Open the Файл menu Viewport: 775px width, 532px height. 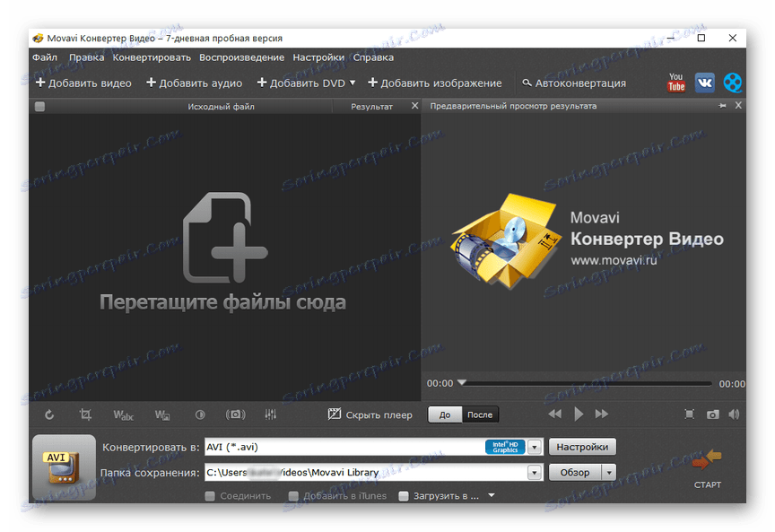pos(45,57)
